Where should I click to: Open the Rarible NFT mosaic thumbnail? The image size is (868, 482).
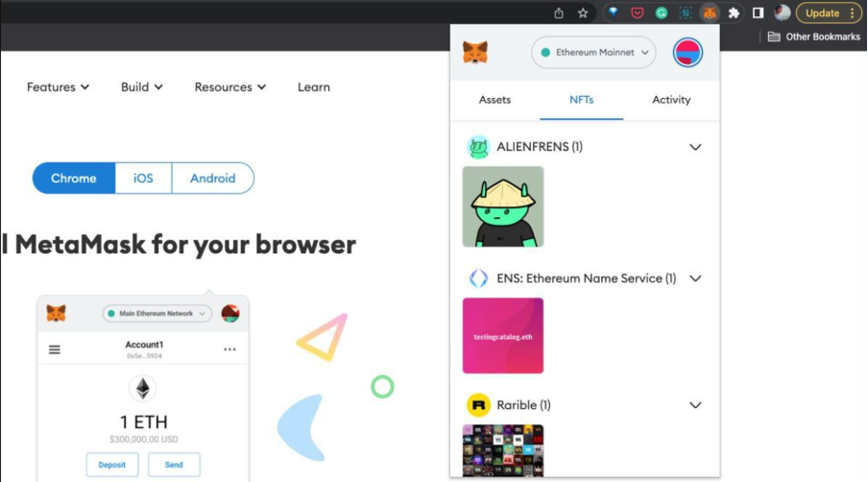(x=502, y=450)
